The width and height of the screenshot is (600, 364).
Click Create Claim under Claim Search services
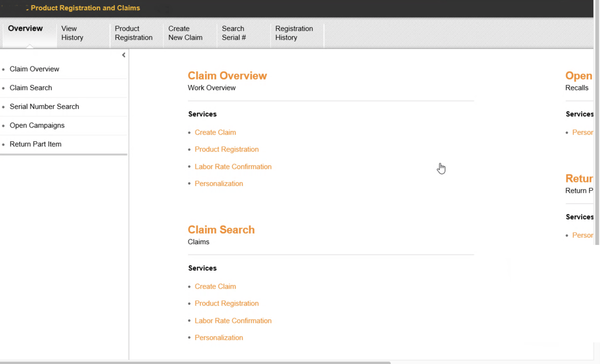[215, 286]
